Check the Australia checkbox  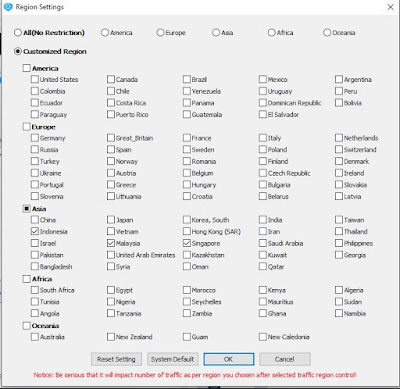(35, 337)
